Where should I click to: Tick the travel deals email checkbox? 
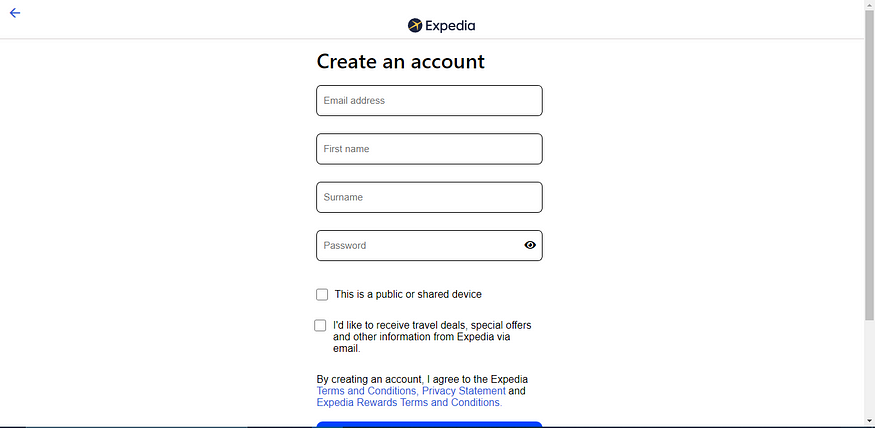click(x=320, y=325)
